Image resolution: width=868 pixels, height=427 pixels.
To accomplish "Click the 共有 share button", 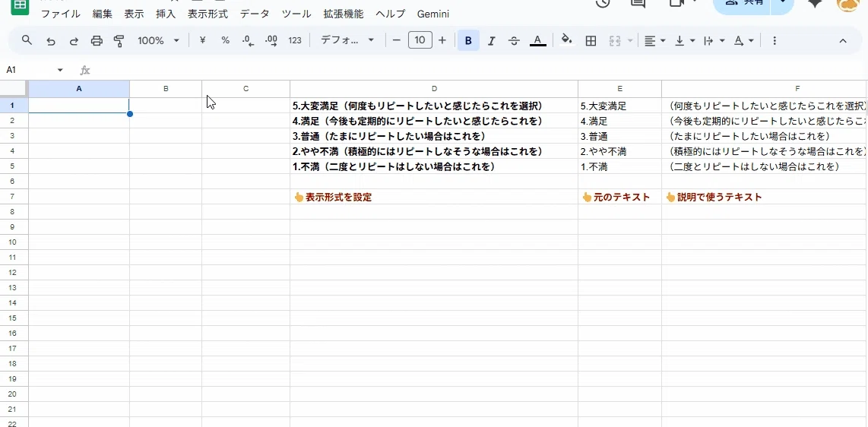I will tap(743, 5).
